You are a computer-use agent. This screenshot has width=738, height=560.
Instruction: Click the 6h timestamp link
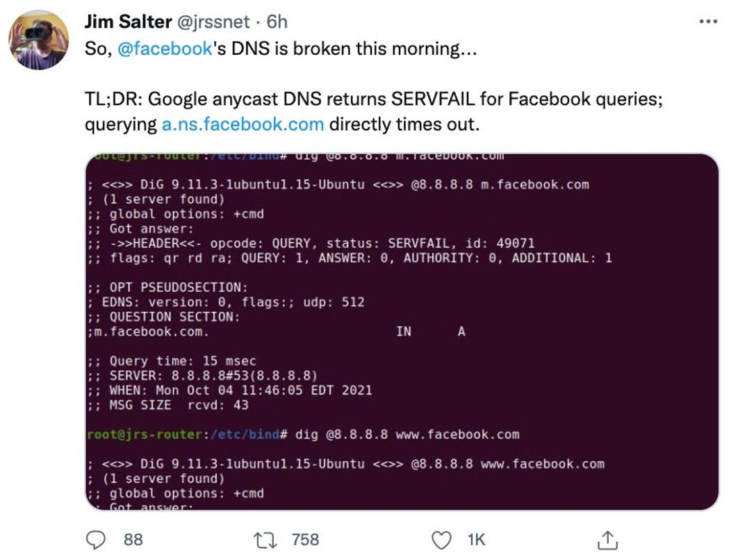pyautogui.click(x=277, y=22)
